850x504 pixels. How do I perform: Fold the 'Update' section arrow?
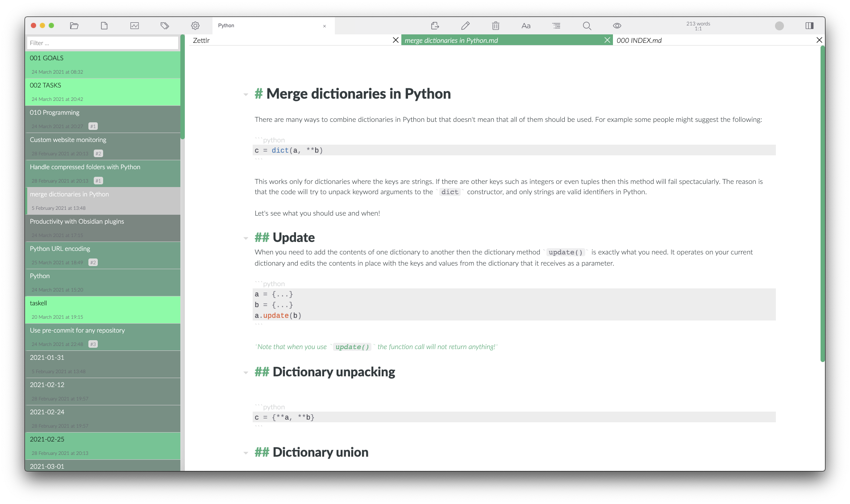(246, 238)
